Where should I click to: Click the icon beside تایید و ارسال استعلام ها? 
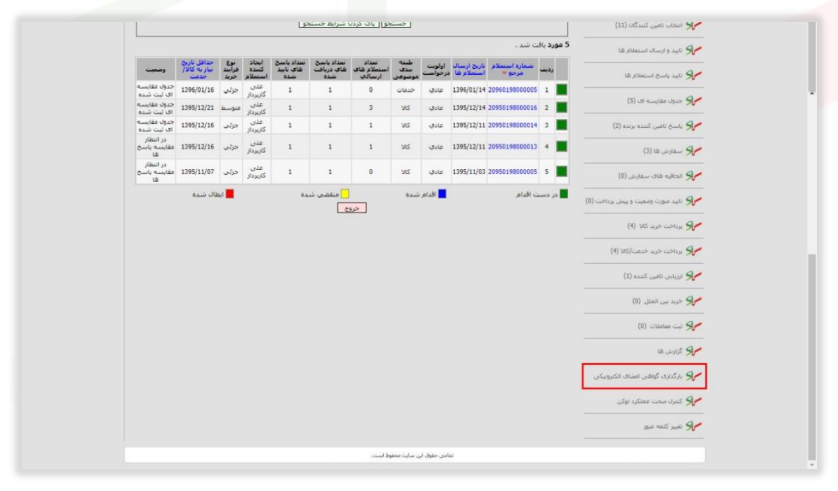coord(694,50)
